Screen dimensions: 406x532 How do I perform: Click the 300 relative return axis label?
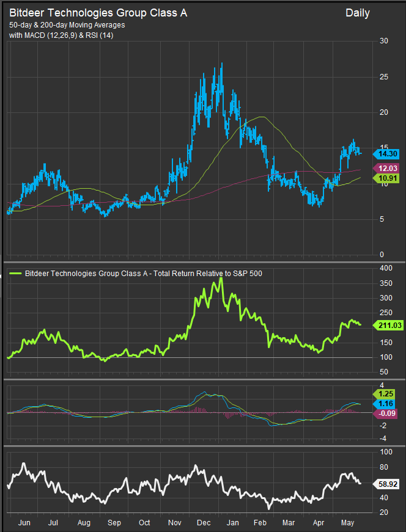(x=386, y=298)
